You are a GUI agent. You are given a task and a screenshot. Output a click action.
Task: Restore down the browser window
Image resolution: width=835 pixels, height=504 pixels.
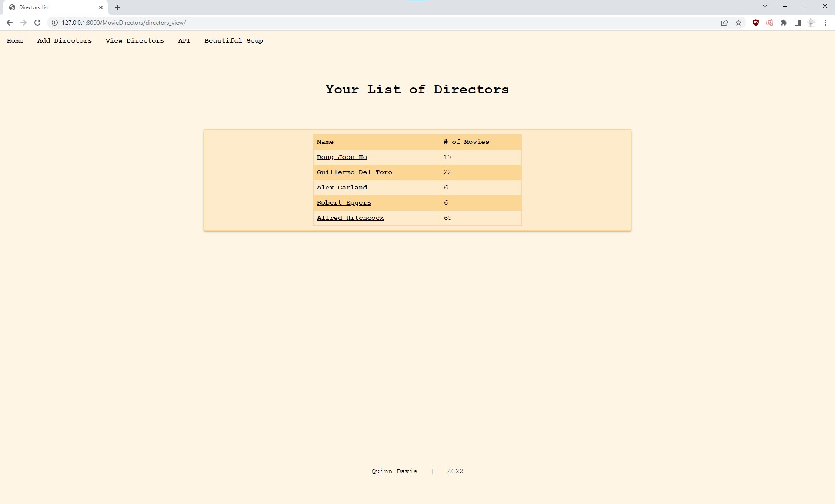point(805,7)
